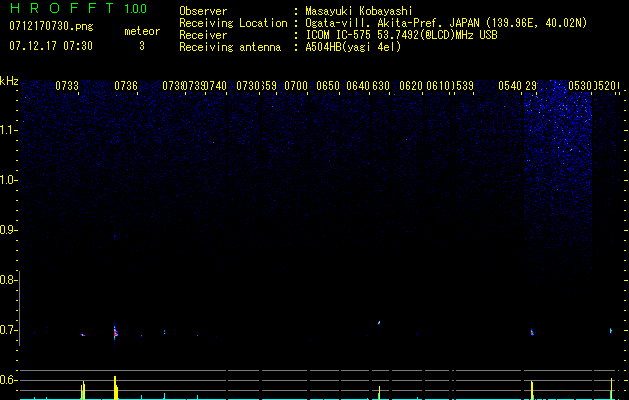This screenshot has width=629, height=400.
Task: Click the strong meteor echo under 0736
Action: pos(115,333)
